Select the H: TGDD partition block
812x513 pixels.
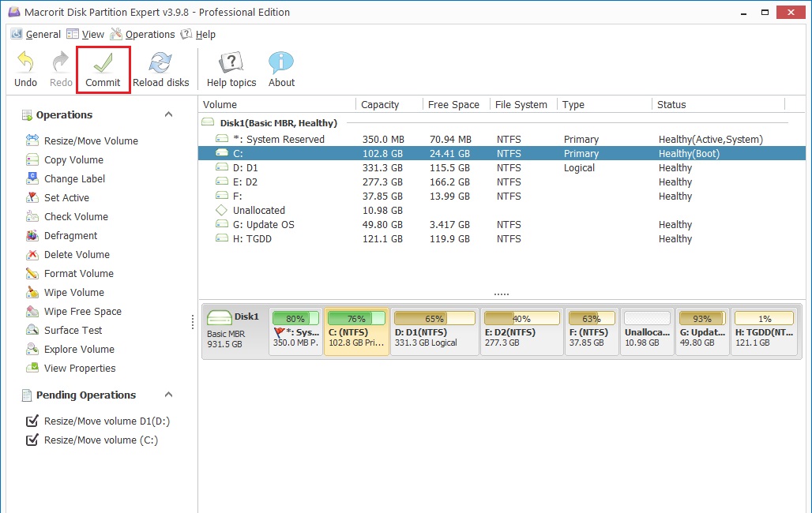(x=764, y=330)
